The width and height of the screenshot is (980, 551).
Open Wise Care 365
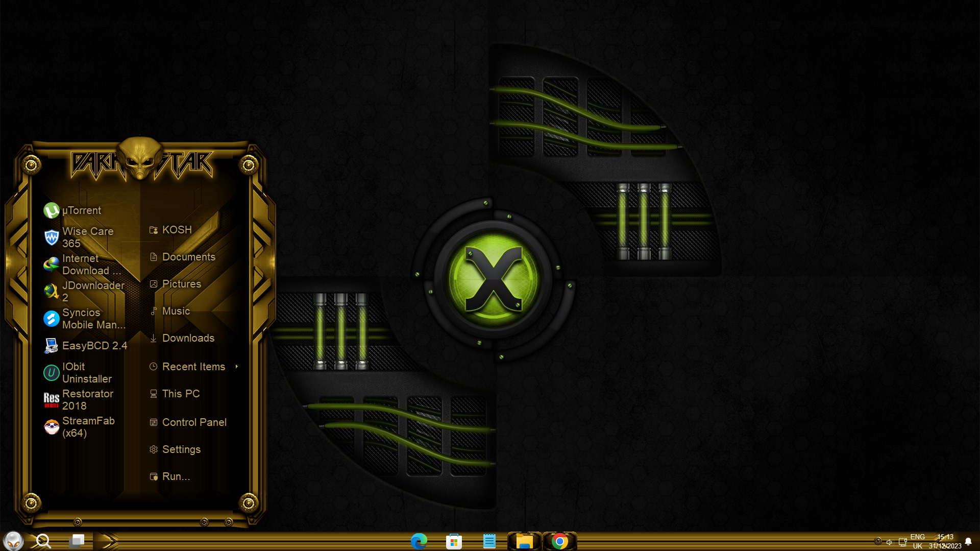pos(88,237)
